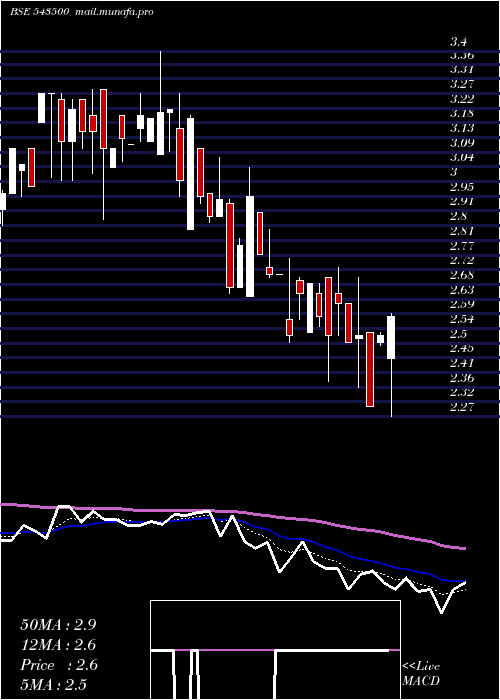Select the 3.09 price axis label
Image resolution: width=500 pixels, height=700 pixels.
[x=462, y=143]
